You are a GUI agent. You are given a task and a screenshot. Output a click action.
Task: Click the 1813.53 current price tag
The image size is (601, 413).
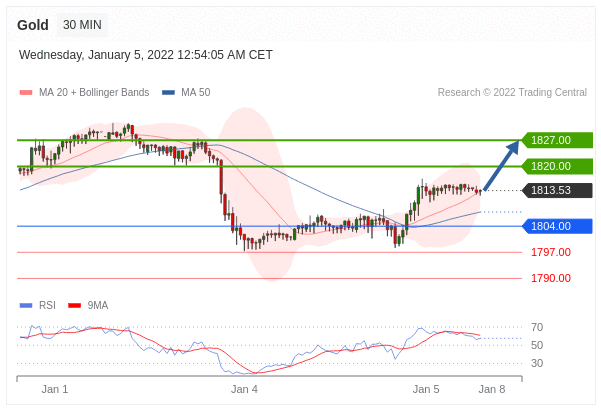tap(557, 190)
